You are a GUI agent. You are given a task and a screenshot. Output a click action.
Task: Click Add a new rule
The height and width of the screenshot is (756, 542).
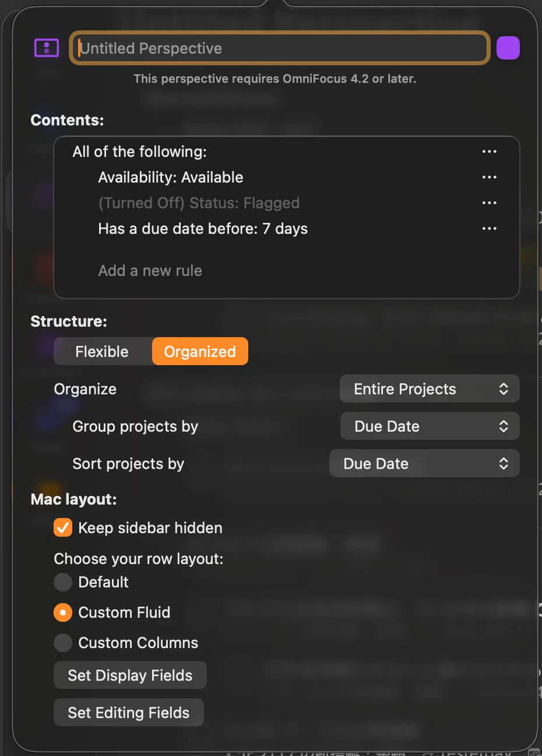(x=150, y=271)
